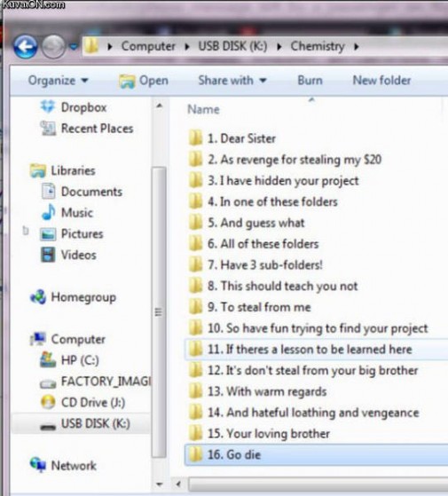The width and height of the screenshot is (448, 496).
Task: Select the Music library icon
Action: point(49,212)
